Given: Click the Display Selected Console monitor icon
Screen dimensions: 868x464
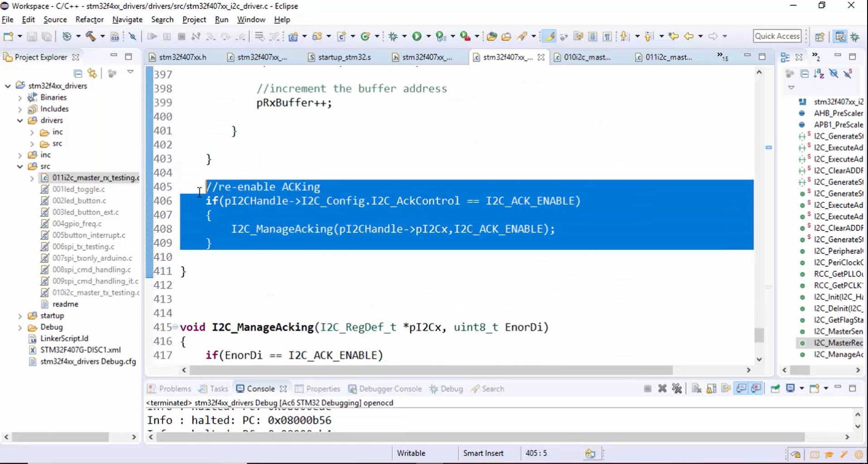Looking at the screenshot, I should 790,389.
